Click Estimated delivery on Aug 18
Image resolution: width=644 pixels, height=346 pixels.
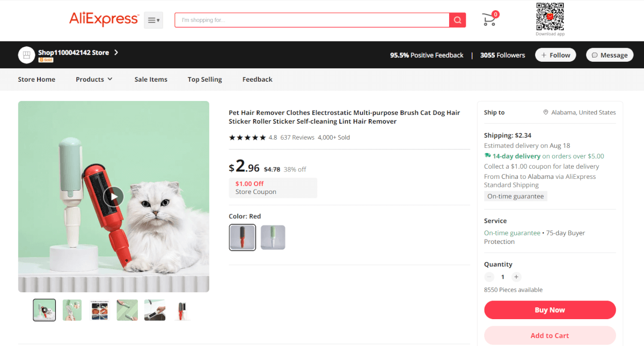tap(527, 146)
